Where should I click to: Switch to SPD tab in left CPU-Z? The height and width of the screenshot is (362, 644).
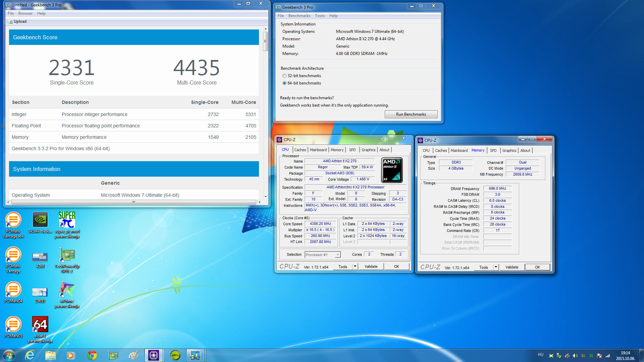[352, 150]
